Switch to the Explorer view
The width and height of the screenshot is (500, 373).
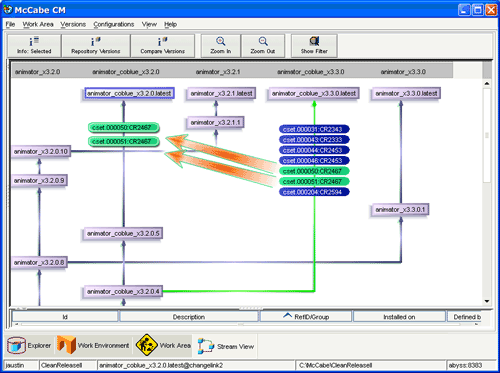coord(29,345)
